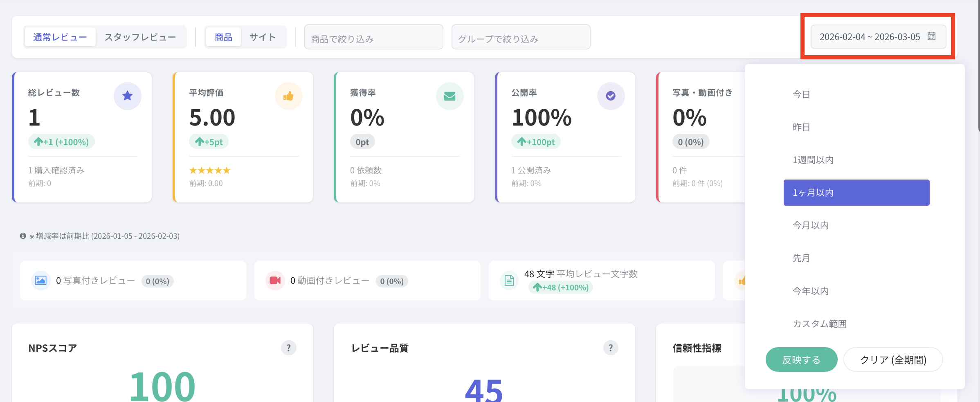Click the video camera icon beside 動画付きレビュー
The height and width of the screenshot is (402, 980).
click(275, 281)
